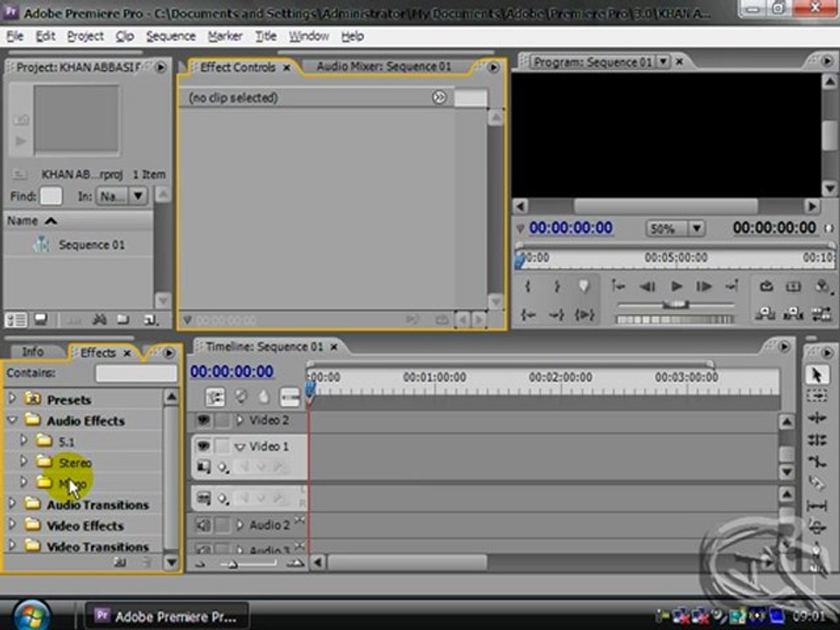Open the Title menu
This screenshot has width=840, height=630.
click(266, 37)
